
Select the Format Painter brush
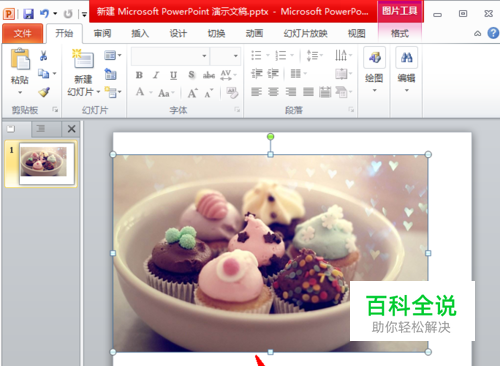[x=44, y=92]
